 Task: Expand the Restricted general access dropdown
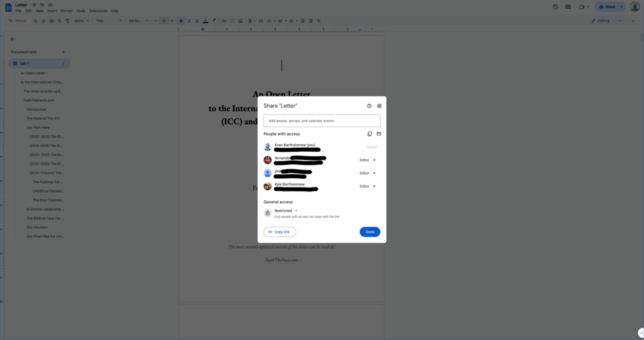click(286, 210)
